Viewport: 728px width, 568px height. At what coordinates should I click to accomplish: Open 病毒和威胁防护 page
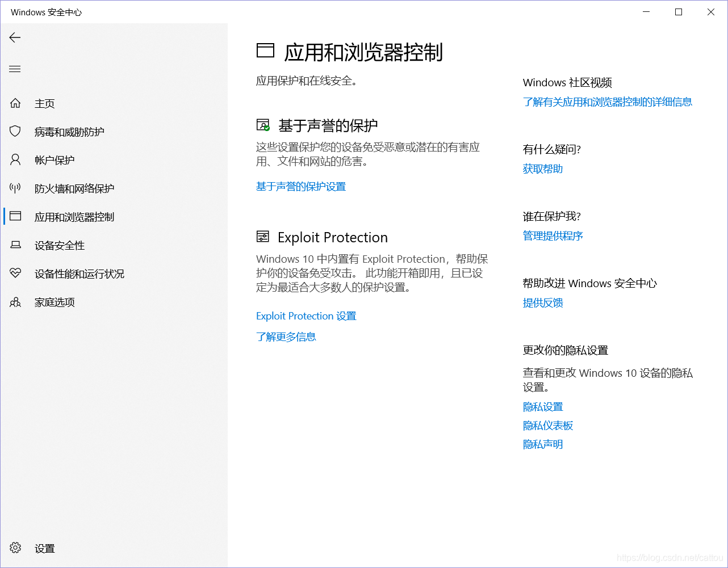[x=69, y=132]
